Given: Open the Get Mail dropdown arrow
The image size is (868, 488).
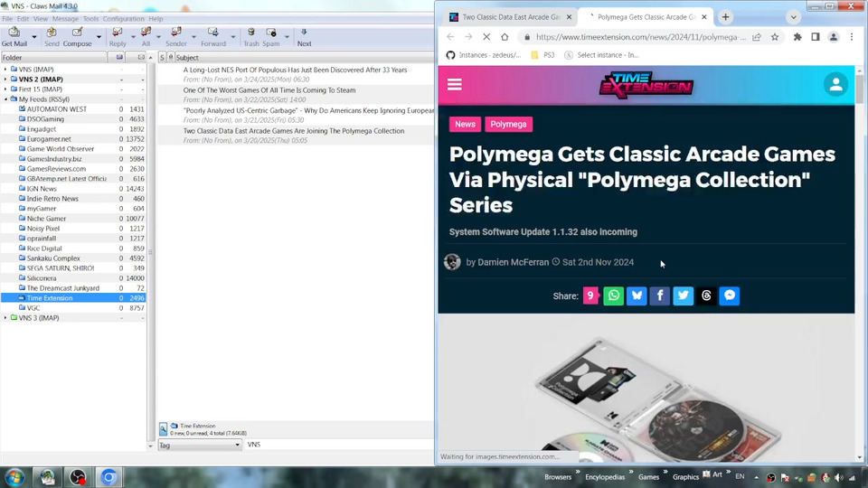Looking at the screenshot, I should (x=33, y=37).
